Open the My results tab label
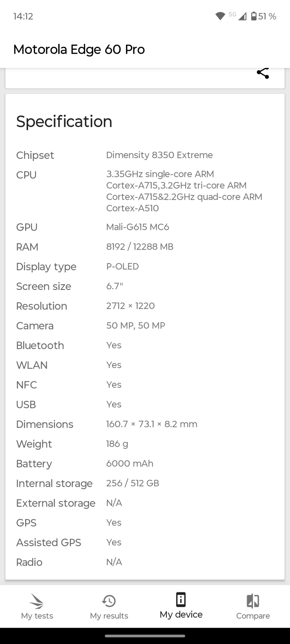The height and width of the screenshot is (644, 290). 109,616
